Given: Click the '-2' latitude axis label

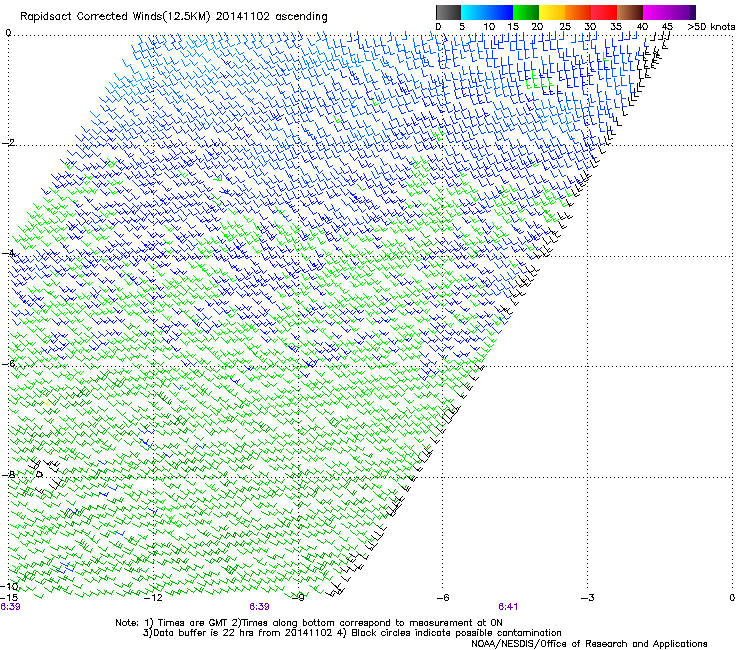Looking at the screenshot, I should 8,143.
